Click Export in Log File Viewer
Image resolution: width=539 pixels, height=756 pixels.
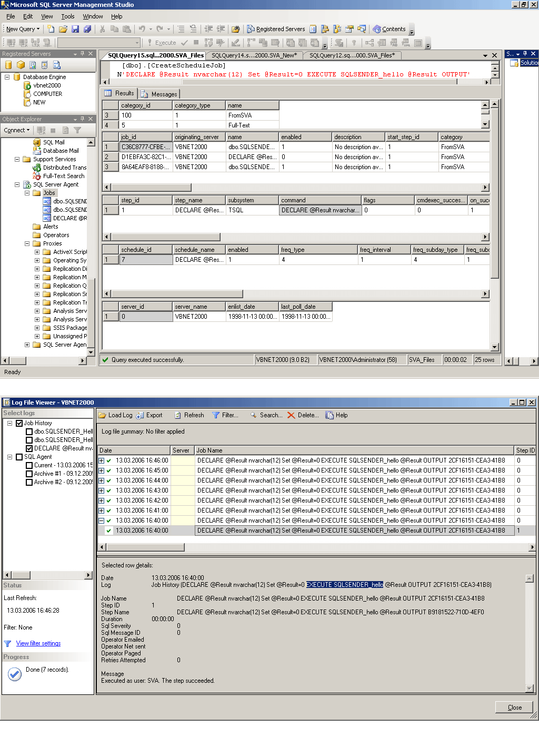pos(149,415)
